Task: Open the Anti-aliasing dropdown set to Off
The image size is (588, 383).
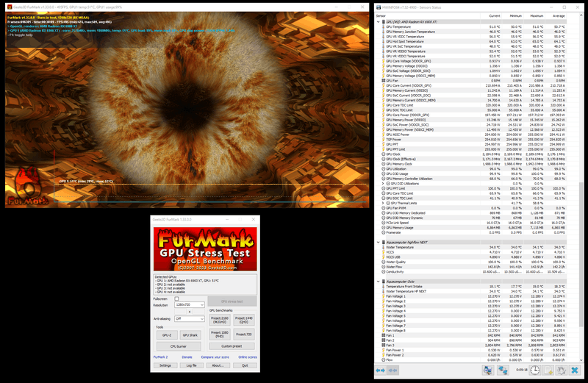Action: tap(190, 318)
